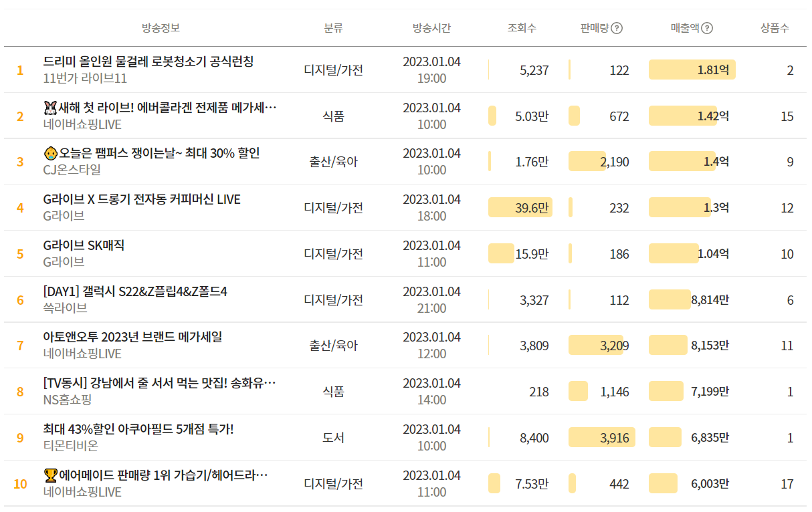The height and width of the screenshot is (512, 812).
Task: Click the 8,153만 sales amount cell
Action: pyautogui.click(x=710, y=346)
